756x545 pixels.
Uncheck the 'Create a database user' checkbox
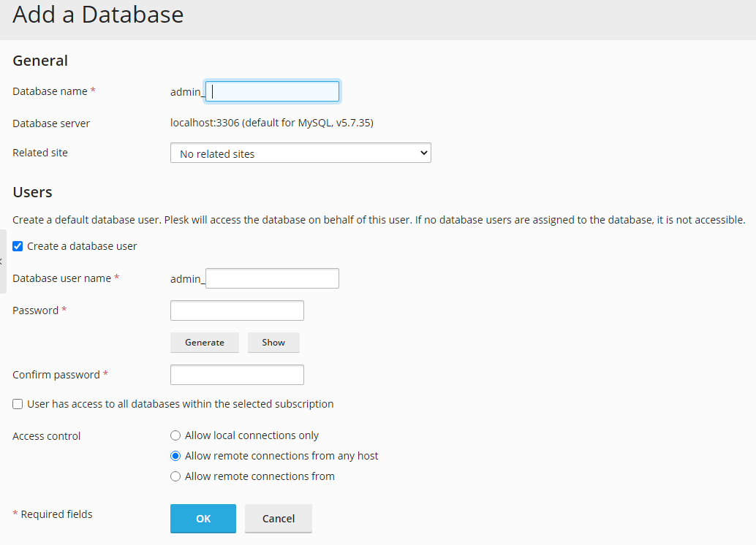[18, 246]
